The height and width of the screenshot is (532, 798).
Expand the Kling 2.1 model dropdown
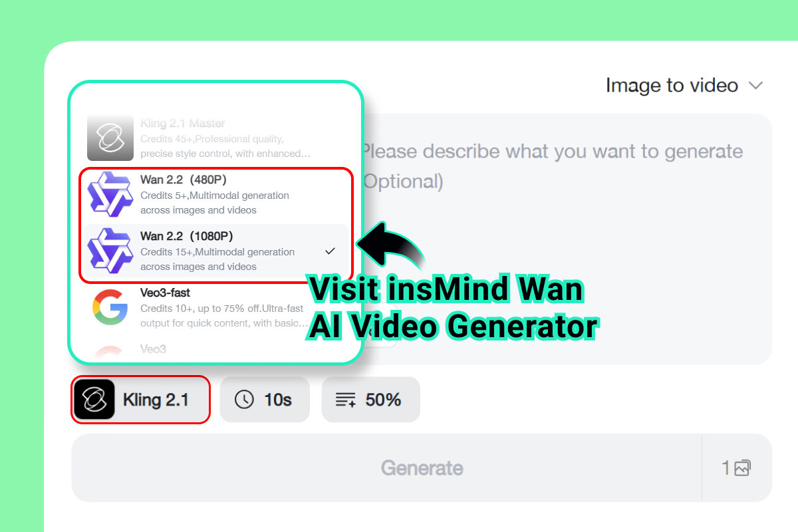point(141,400)
